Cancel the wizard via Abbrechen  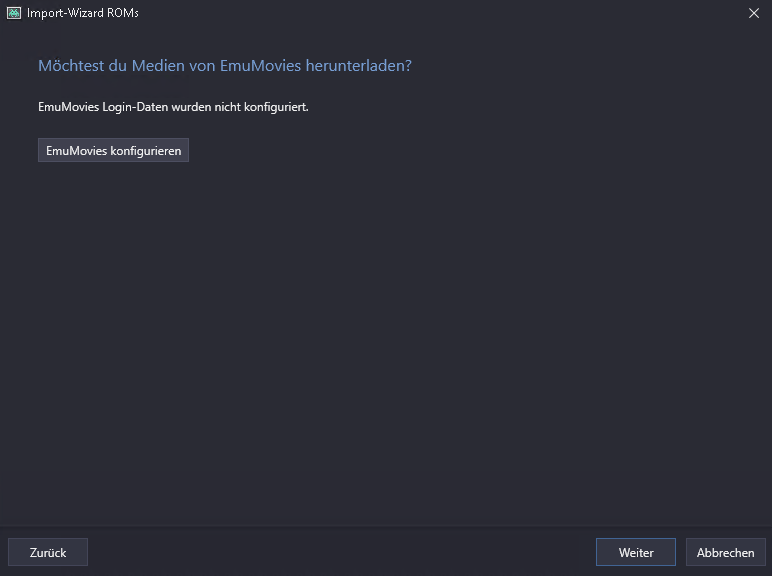point(726,552)
